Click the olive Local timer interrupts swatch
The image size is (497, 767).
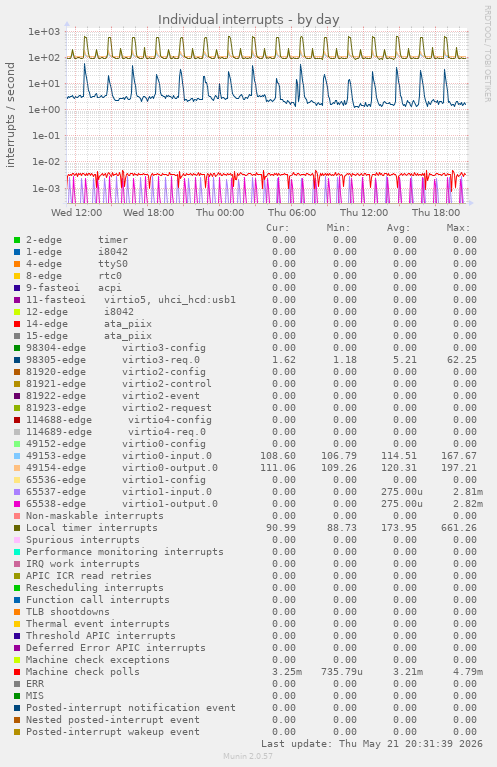pyautogui.click(x=17, y=528)
